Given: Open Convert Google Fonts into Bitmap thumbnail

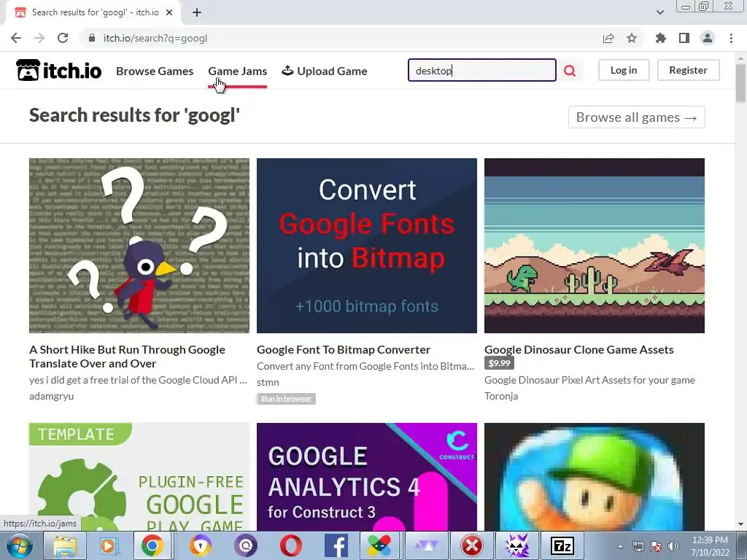Looking at the screenshot, I should coord(367,246).
